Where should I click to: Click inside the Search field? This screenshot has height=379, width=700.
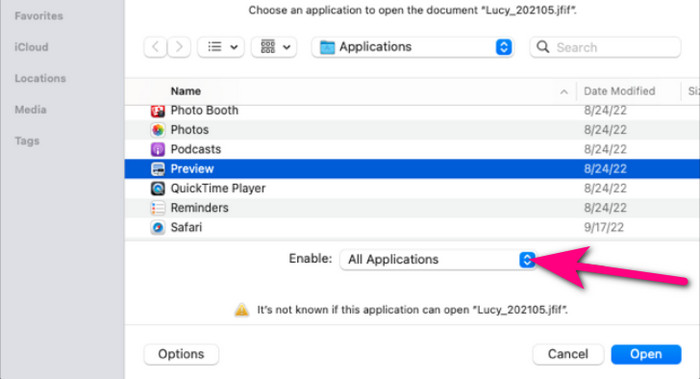click(x=605, y=47)
